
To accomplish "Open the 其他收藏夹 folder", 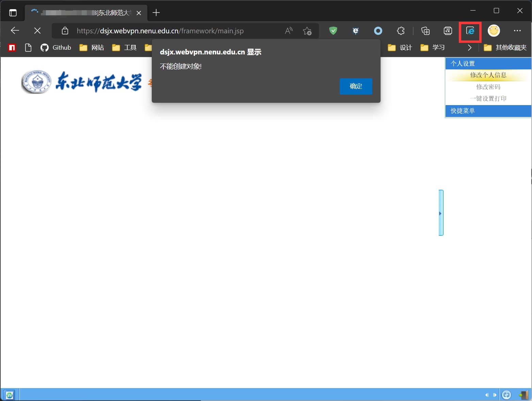I will pyautogui.click(x=505, y=48).
